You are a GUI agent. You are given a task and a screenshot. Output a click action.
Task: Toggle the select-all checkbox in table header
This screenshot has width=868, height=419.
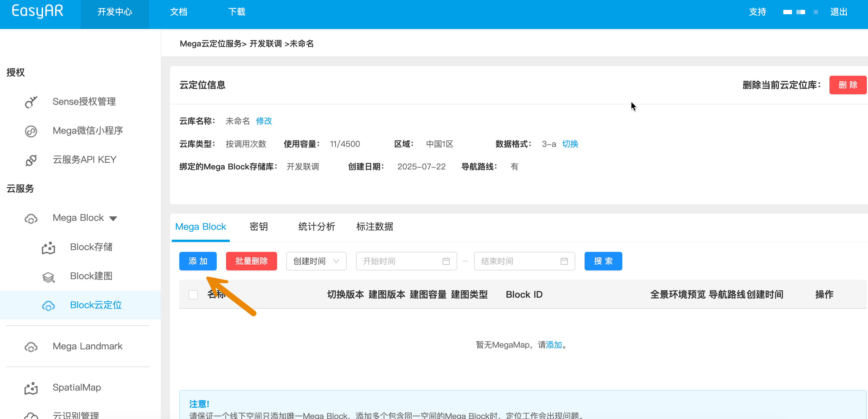193,295
